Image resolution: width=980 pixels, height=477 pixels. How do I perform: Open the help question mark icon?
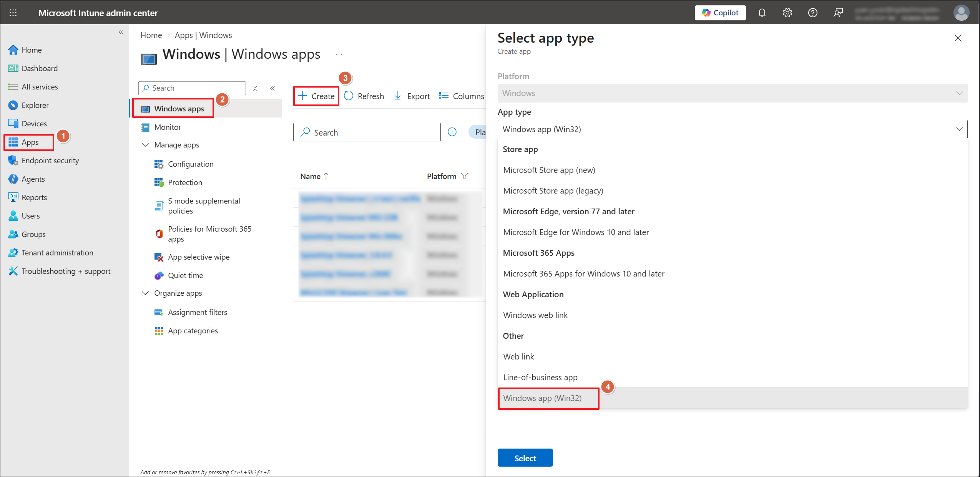click(812, 13)
